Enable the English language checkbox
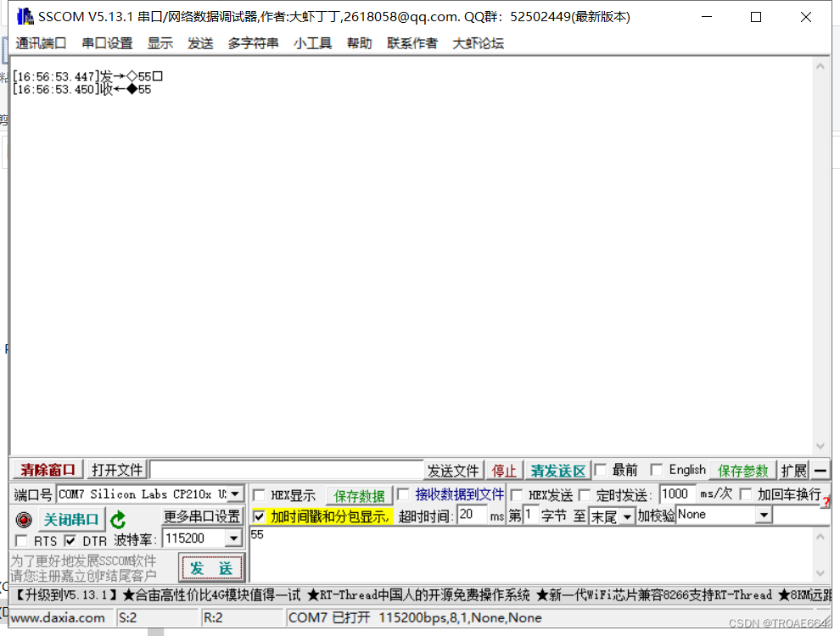 coord(656,470)
